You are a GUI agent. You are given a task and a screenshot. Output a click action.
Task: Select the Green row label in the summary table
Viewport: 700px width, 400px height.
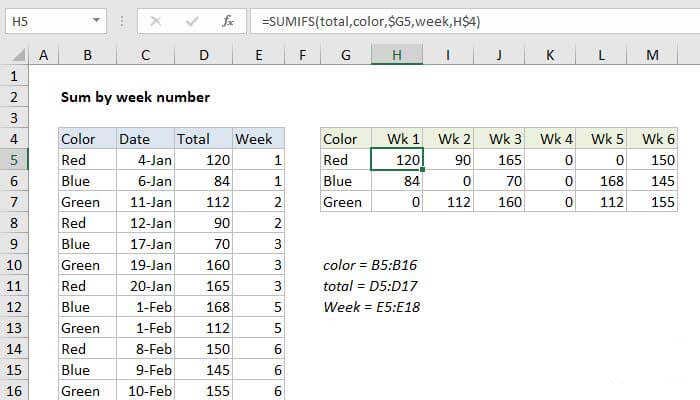click(345, 202)
